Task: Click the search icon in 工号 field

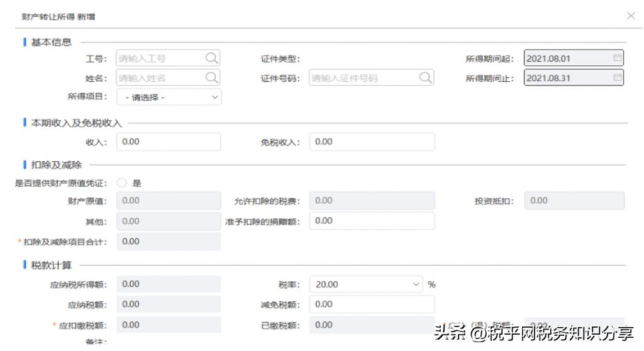Action: pos(211,58)
